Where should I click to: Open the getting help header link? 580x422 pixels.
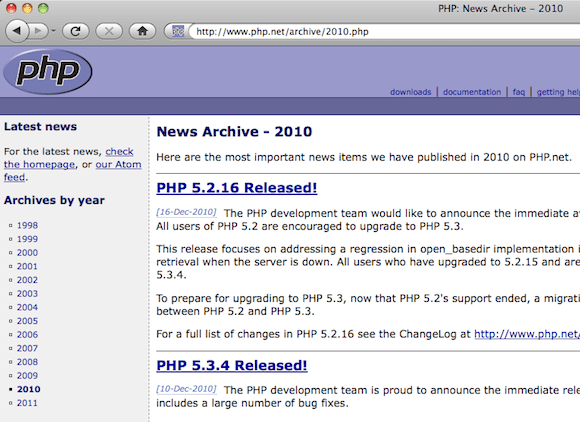click(x=558, y=92)
